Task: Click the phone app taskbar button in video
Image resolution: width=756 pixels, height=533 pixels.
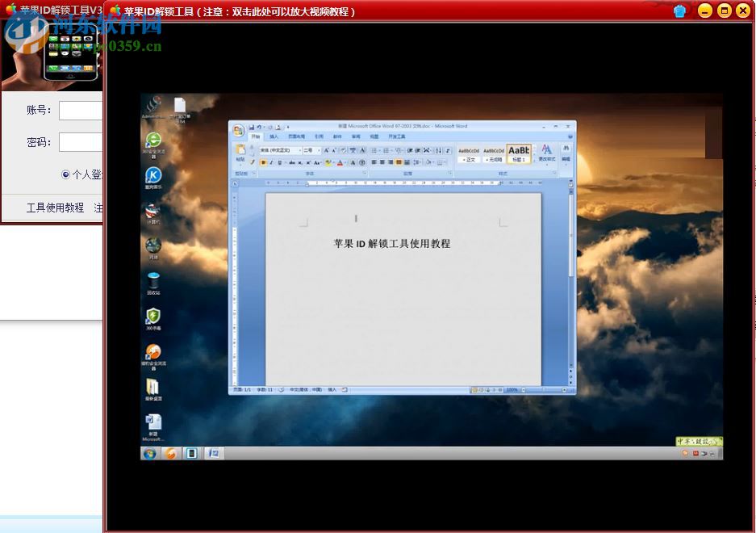Action: click(192, 453)
